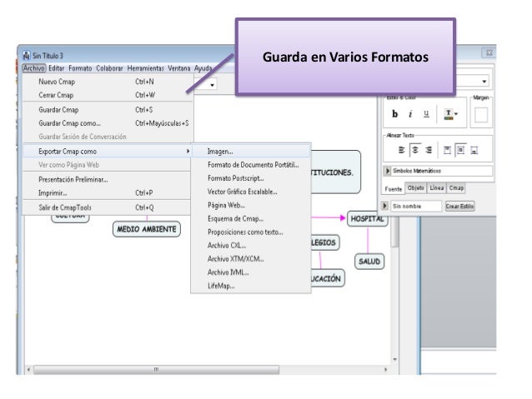532x399 pixels.
Task: Export as Imagen...
Action: 251,152
